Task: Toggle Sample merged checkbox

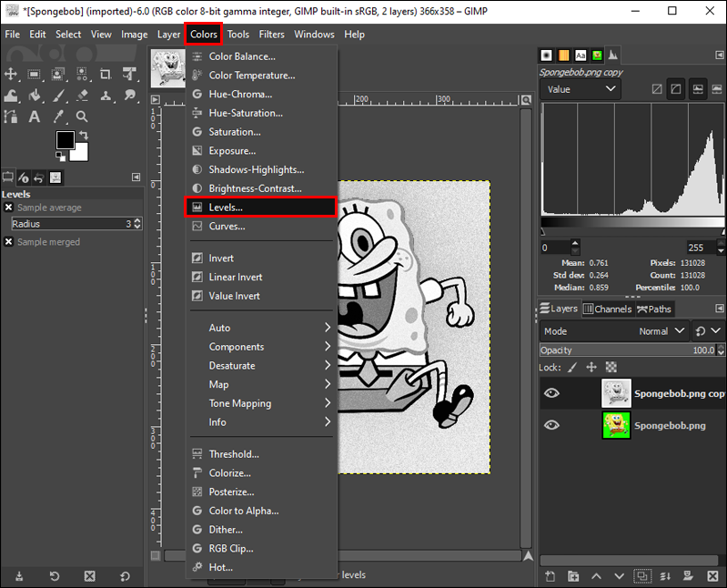Action: point(8,241)
